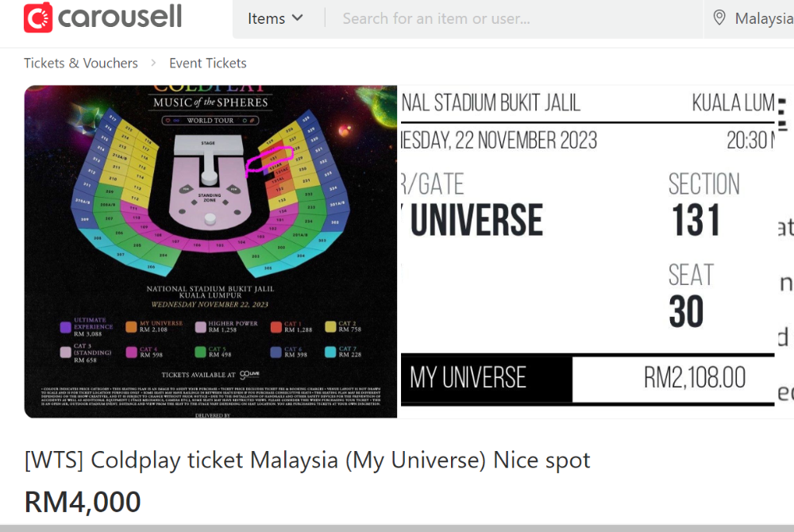Open the Coldplay ticket listing title
This screenshot has height=532, width=794.
coord(306,460)
